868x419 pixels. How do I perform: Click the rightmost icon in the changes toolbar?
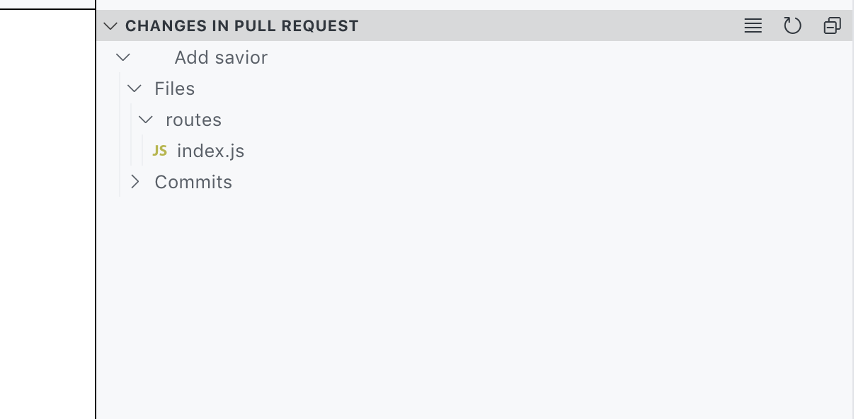832,25
